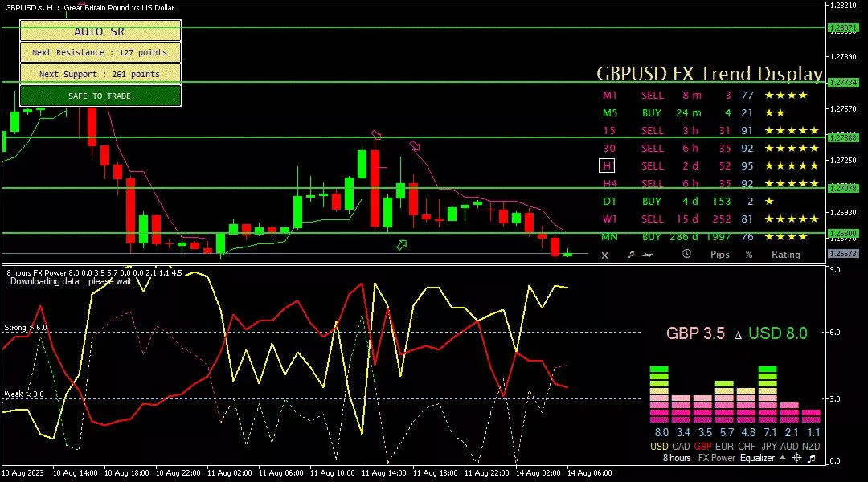The height and width of the screenshot is (482, 868).
Task: Click the NZD equalizer bar column
Action: point(811,416)
